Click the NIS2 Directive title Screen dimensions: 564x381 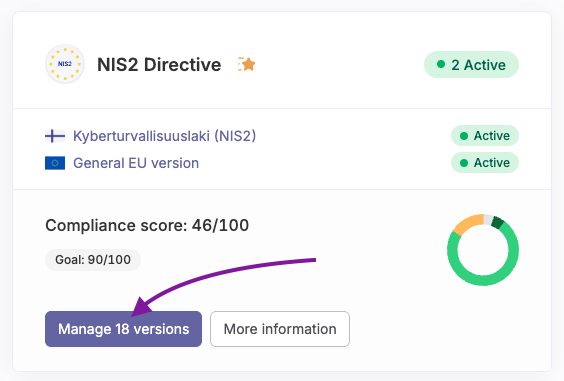click(x=159, y=65)
